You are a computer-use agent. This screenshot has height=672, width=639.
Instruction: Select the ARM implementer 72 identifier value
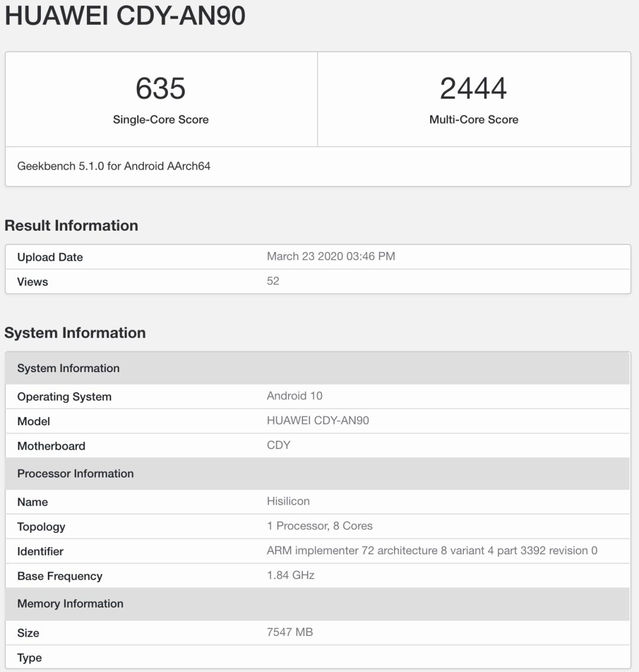click(x=432, y=551)
